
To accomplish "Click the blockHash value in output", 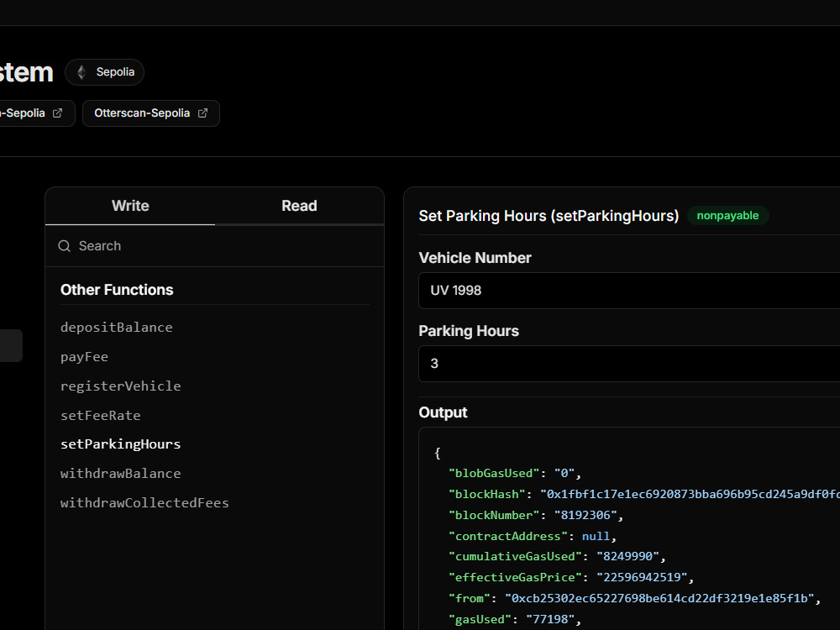I will coord(690,495).
